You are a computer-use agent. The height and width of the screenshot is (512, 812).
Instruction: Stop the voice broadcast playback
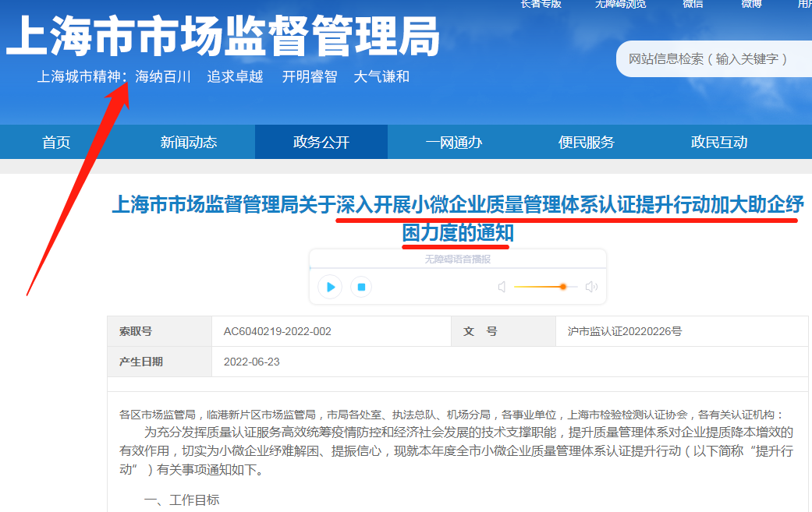tap(361, 287)
